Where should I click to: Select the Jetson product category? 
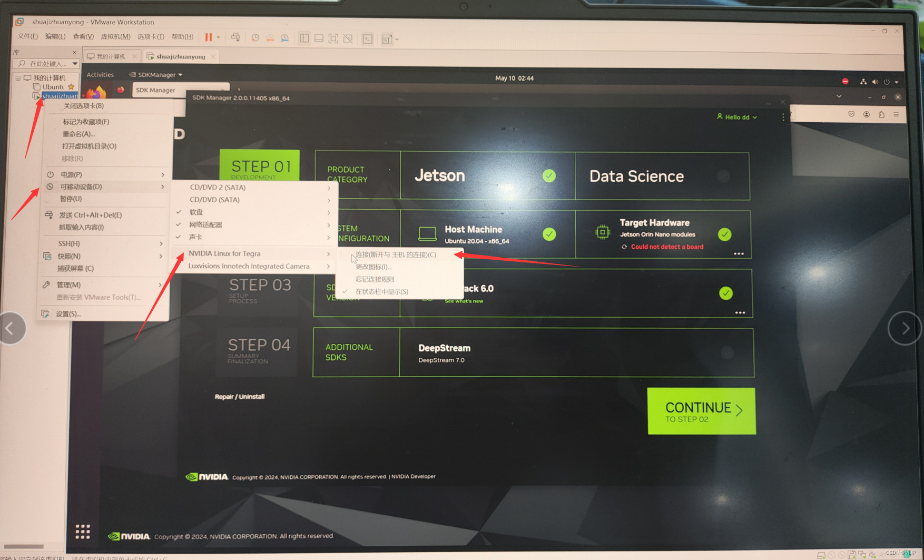click(487, 176)
